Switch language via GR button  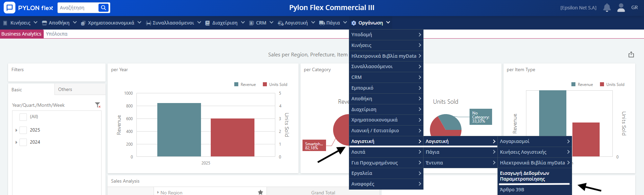pos(634,7)
